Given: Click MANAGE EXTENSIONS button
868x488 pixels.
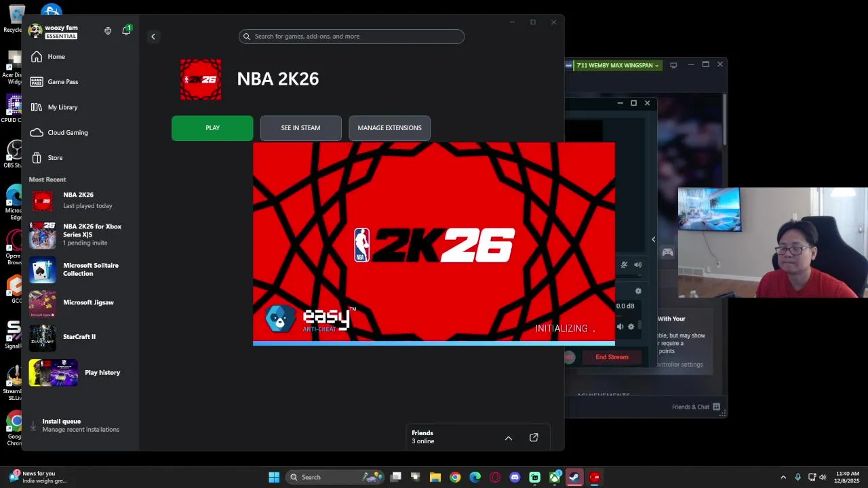Looking at the screenshot, I should click(389, 128).
